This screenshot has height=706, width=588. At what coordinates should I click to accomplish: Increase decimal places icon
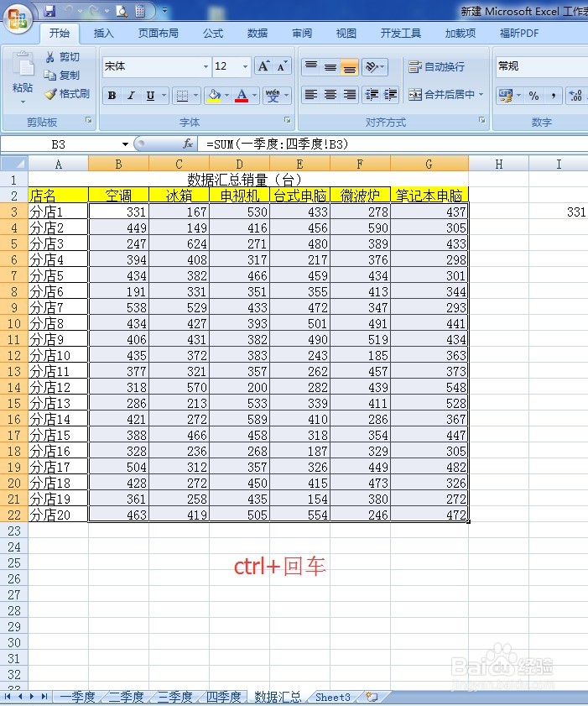click(576, 96)
